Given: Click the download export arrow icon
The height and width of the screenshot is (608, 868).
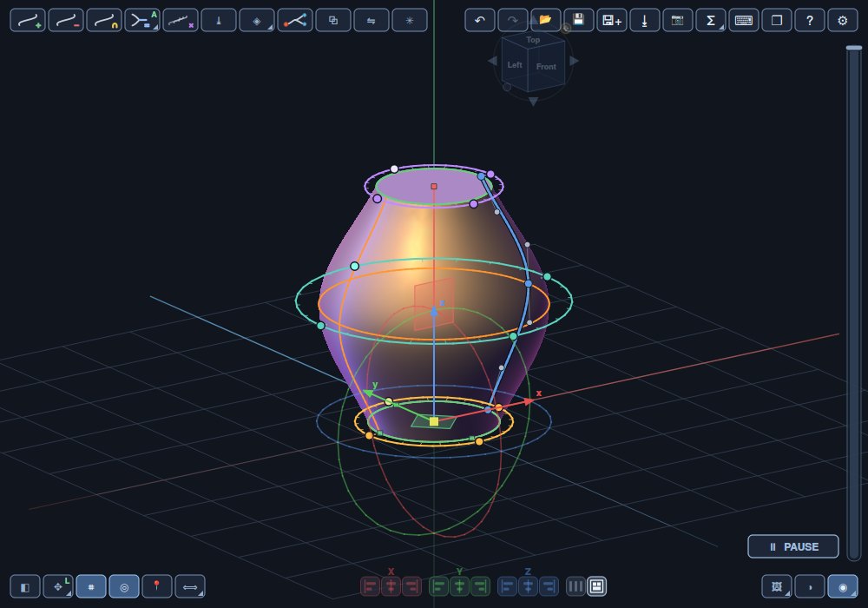Looking at the screenshot, I should click(x=645, y=21).
